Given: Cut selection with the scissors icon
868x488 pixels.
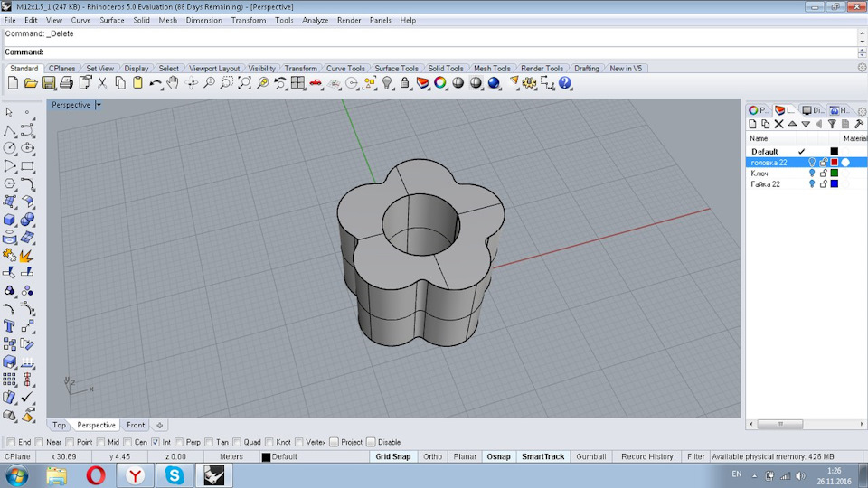Looking at the screenshot, I should click(x=102, y=83).
